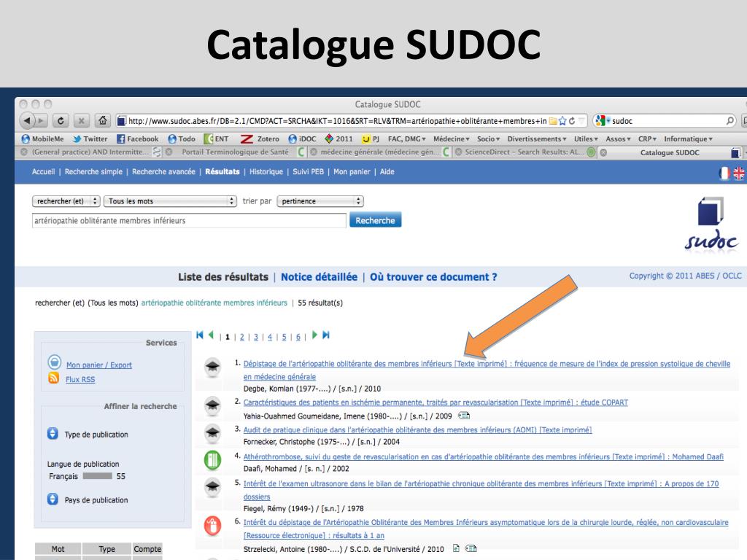Open 'Où trouver ce document ?' view

point(433,276)
